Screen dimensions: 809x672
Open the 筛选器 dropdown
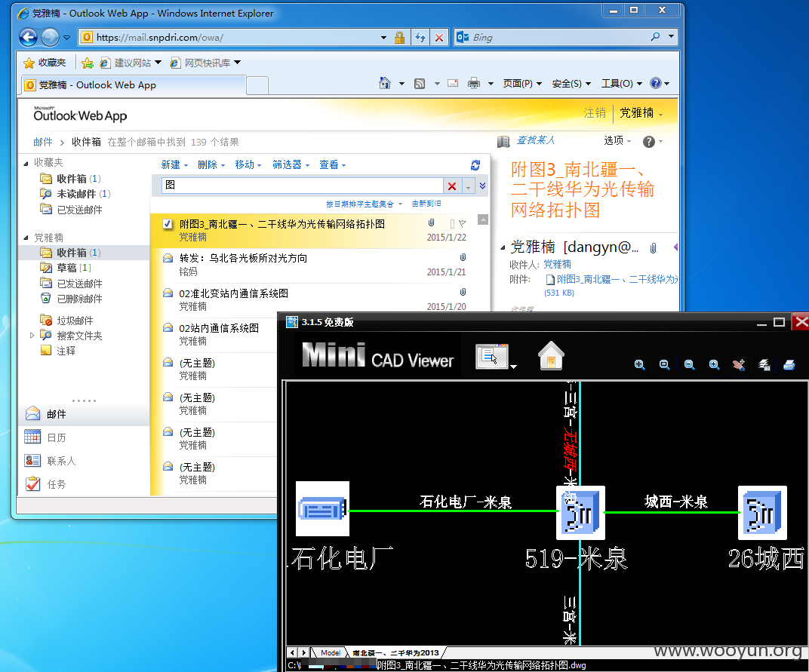pyautogui.click(x=291, y=164)
